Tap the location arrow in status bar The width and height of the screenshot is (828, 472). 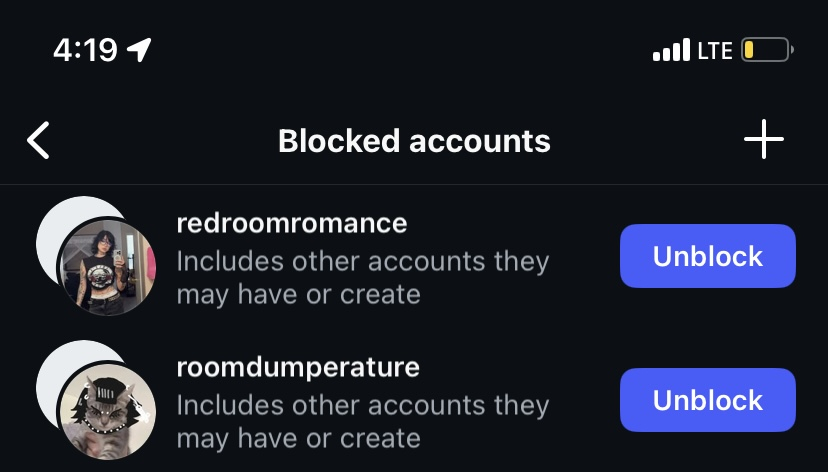click(139, 49)
